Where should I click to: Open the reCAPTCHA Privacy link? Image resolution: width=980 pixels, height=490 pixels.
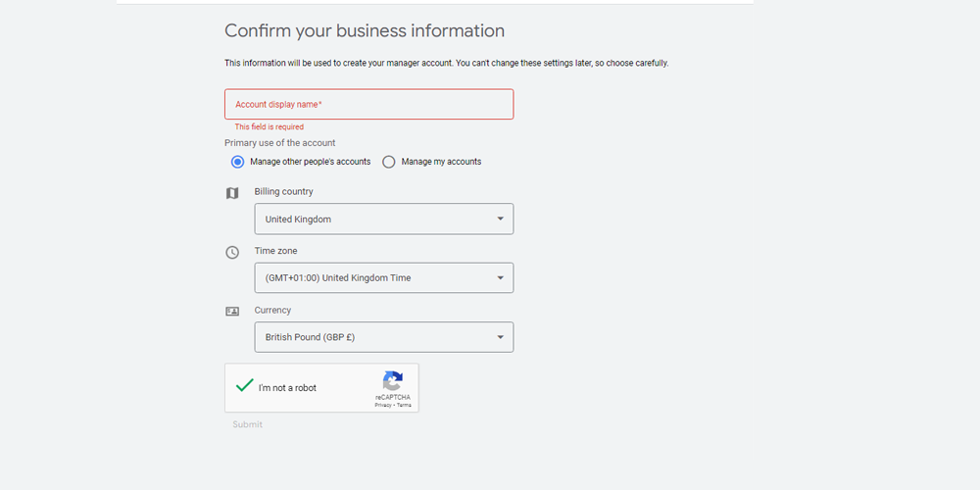click(383, 405)
